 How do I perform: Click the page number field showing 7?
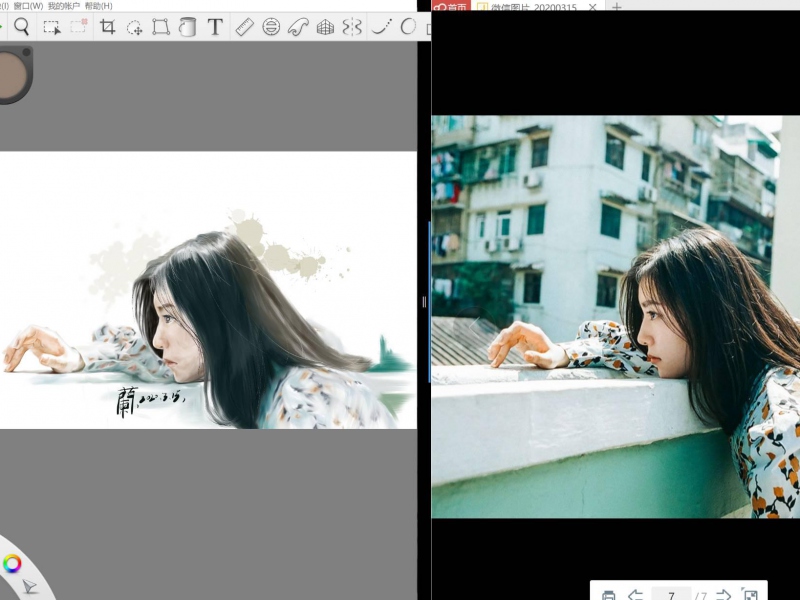pos(671,595)
